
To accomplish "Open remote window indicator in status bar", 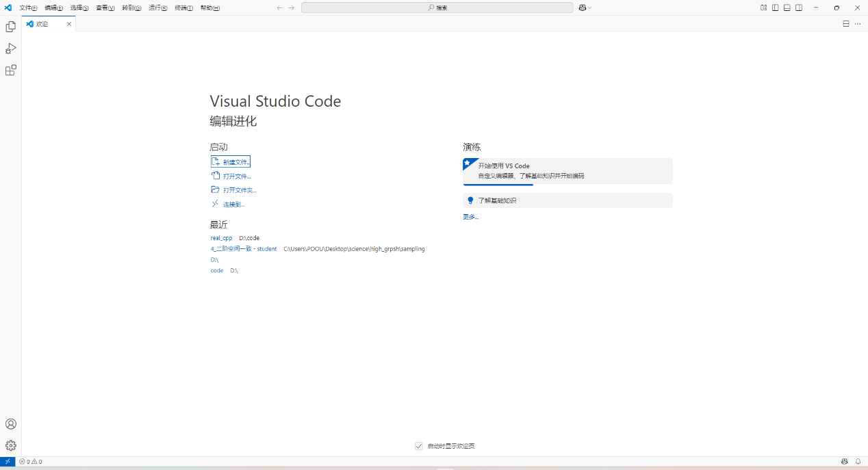I will (8, 461).
